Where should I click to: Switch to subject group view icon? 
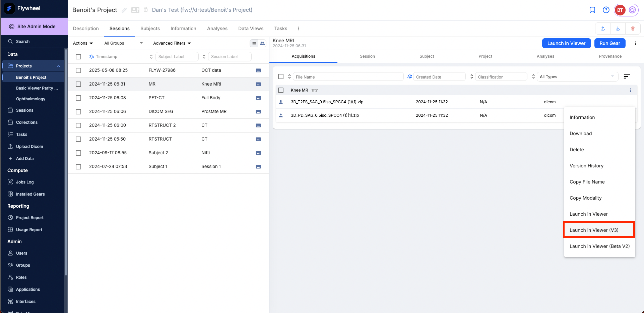tap(262, 43)
